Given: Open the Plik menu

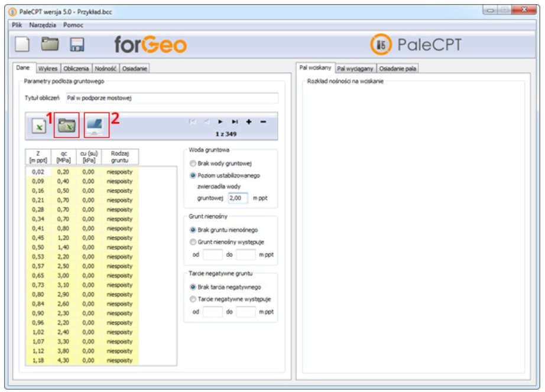Looking at the screenshot, I should point(17,25).
